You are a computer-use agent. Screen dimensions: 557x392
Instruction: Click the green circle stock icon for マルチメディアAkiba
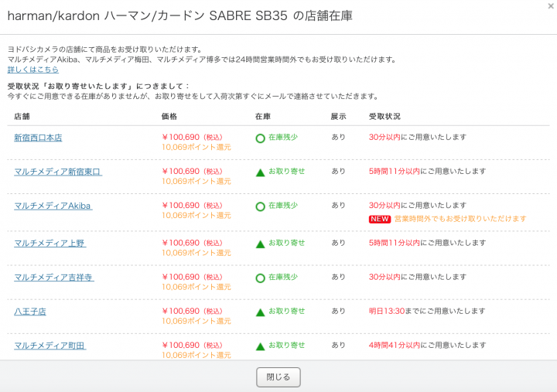[x=261, y=206]
